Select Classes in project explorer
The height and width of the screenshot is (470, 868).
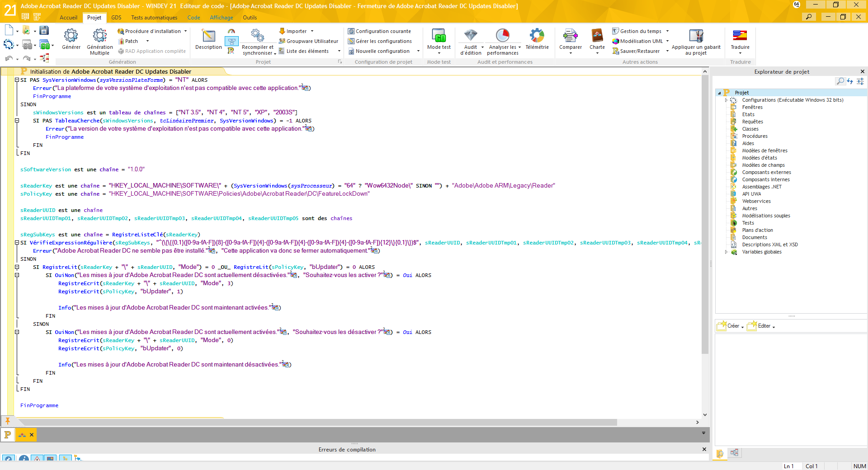[x=750, y=129]
